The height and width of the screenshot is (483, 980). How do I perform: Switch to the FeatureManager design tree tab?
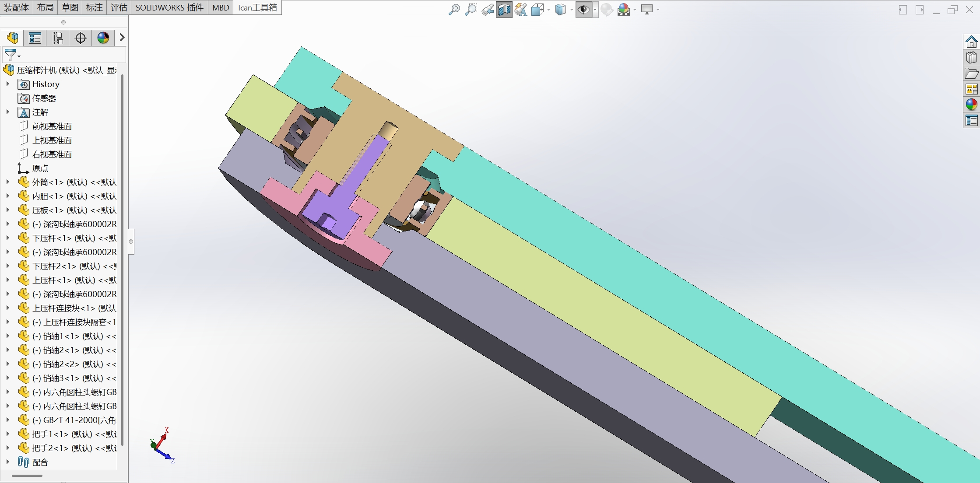(12, 38)
